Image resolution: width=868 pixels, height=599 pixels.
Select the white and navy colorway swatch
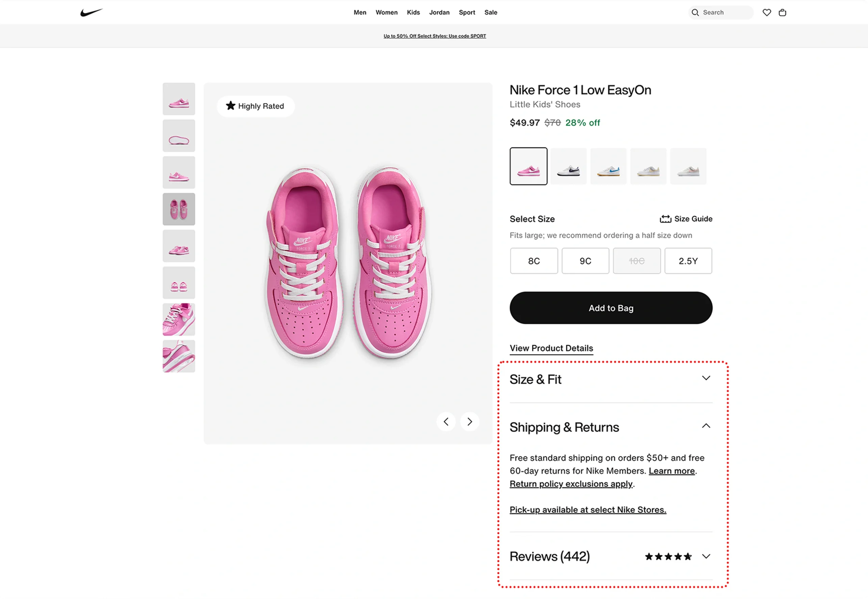click(x=568, y=166)
